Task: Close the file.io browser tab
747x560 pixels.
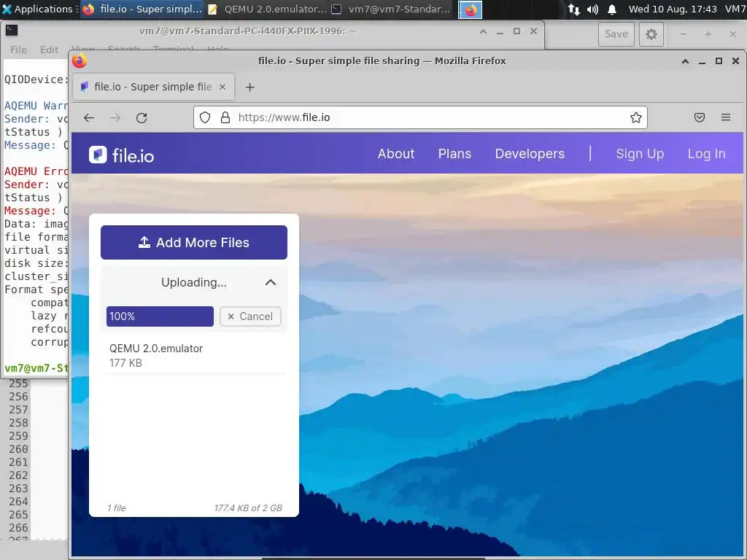Action: [222, 87]
